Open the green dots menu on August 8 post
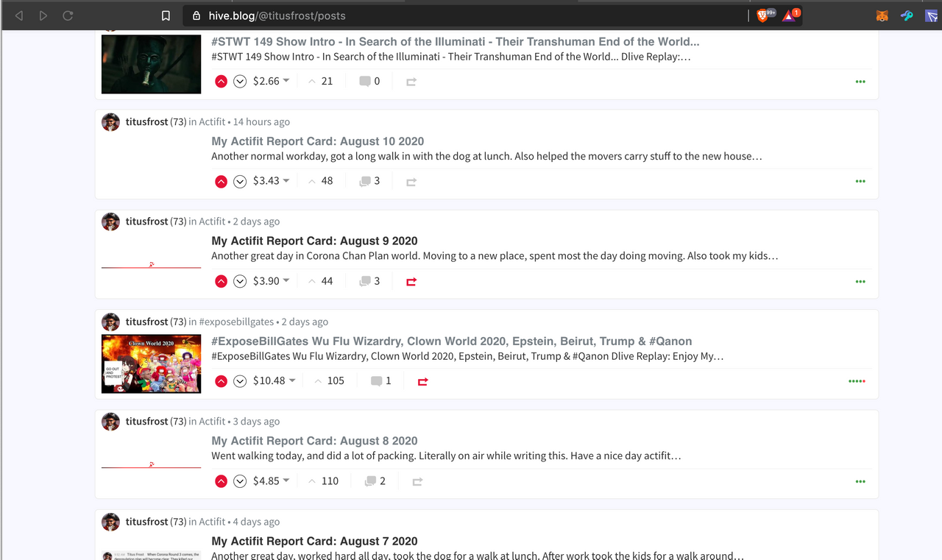942x560 pixels. 860,481
